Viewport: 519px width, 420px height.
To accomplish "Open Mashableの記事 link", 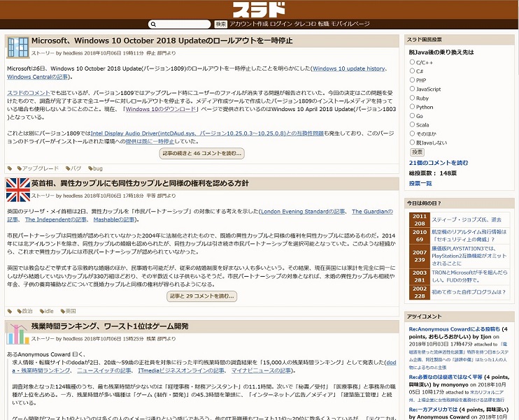I will pos(114,219).
